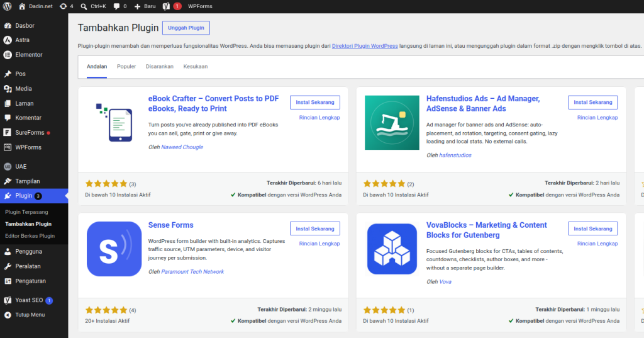
Task: Switch to the Disarankan tab
Action: point(159,67)
